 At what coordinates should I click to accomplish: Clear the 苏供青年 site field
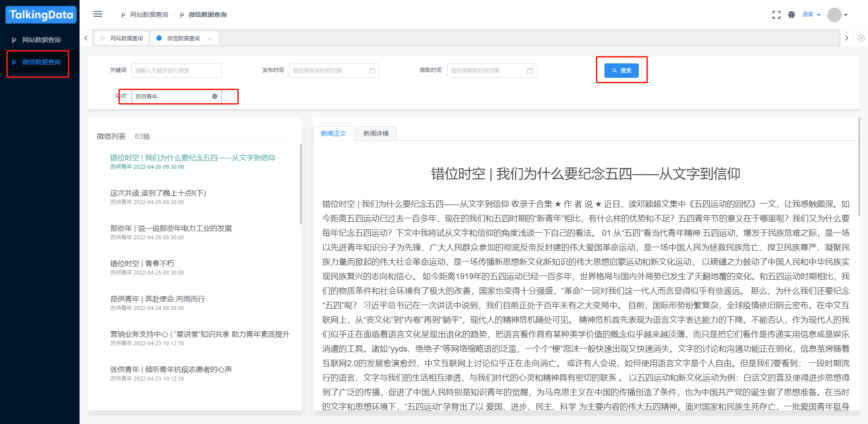click(x=215, y=96)
